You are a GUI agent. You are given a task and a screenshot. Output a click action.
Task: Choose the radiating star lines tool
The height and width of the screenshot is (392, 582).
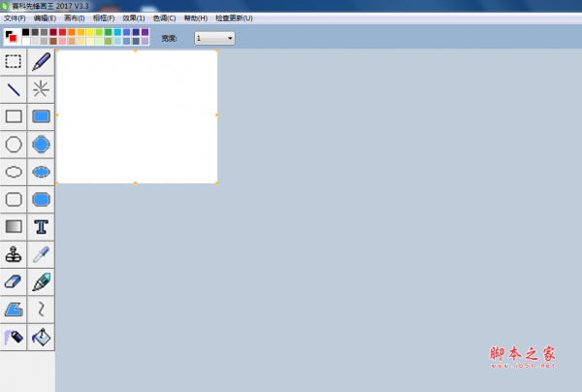click(x=41, y=89)
